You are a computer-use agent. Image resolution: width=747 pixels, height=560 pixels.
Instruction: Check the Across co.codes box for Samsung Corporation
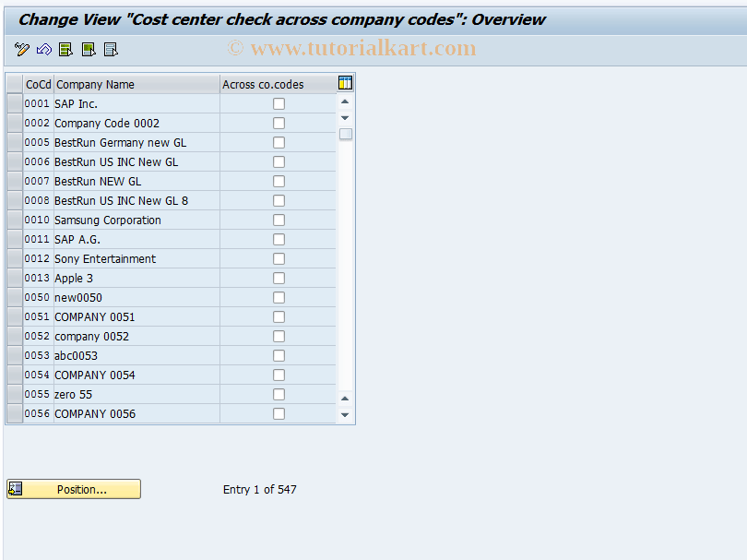click(x=279, y=220)
